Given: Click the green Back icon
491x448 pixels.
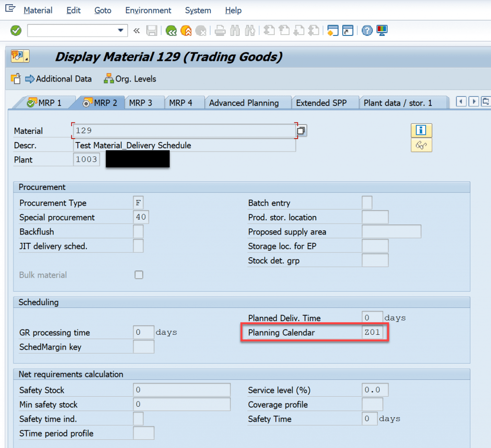Looking at the screenshot, I should (x=171, y=31).
